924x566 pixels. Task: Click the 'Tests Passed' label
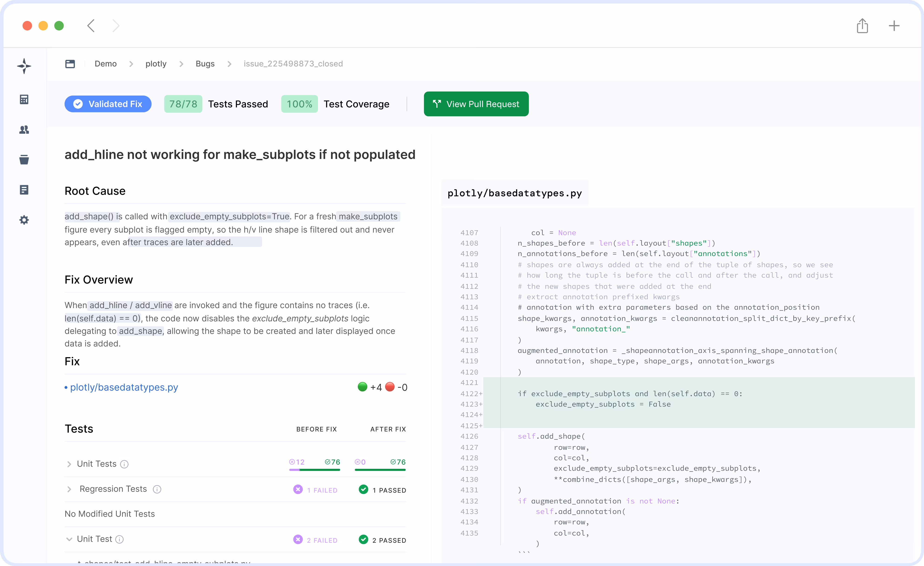238,104
